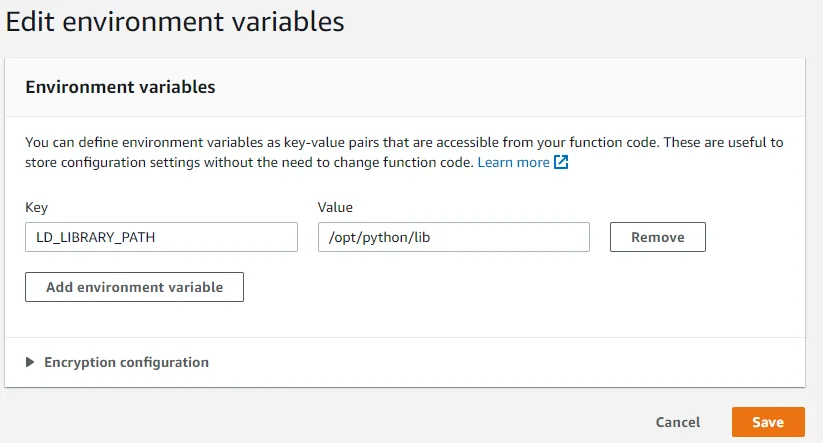Click empty panel space right of Remove button
Image resolution: width=823 pixels, height=443 pixels.
[755, 237]
